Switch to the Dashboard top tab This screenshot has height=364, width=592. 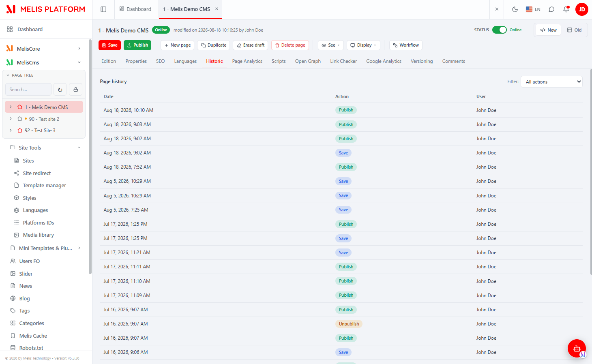point(135,9)
